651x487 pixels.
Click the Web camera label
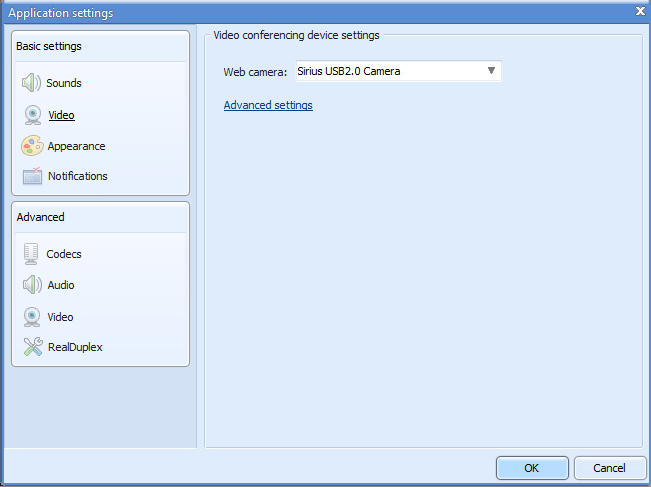pos(255,72)
